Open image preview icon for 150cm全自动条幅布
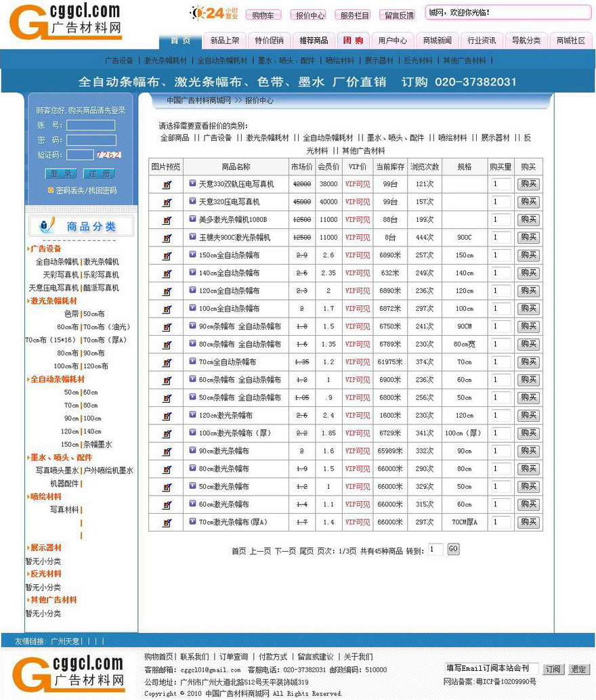 point(167,256)
